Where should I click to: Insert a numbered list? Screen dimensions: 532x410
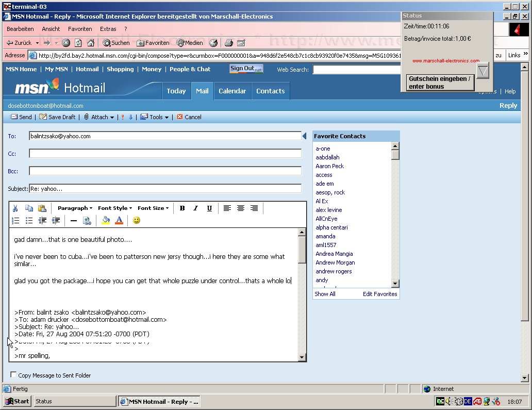pos(15,221)
